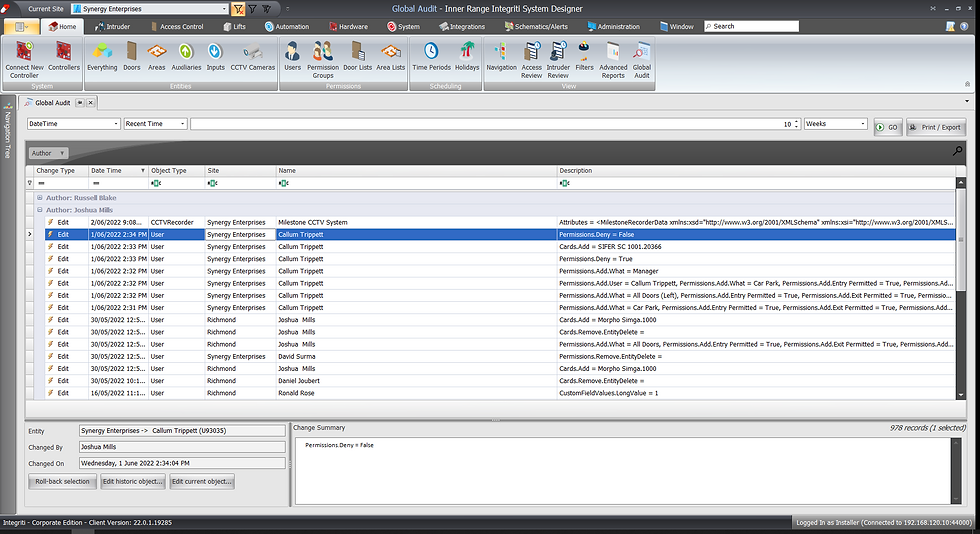Sort by the Date Time column header
This screenshot has height=534, width=980.
[118, 170]
